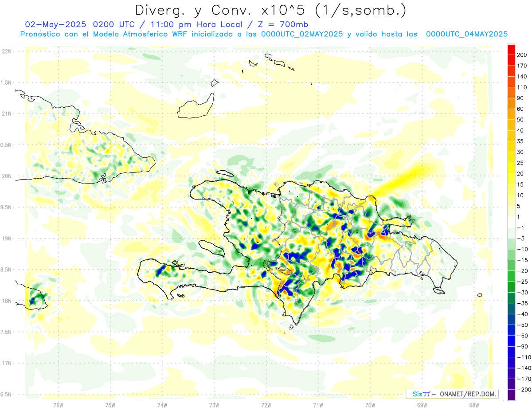Click the '1.5N' latitude label
This screenshot has width=532, height=411.
(6, 82)
